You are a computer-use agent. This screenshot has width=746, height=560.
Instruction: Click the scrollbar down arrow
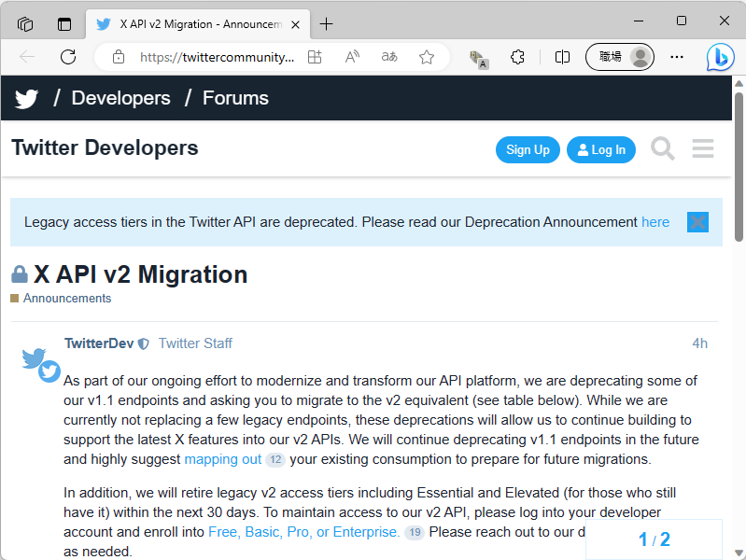(x=739, y=553)
